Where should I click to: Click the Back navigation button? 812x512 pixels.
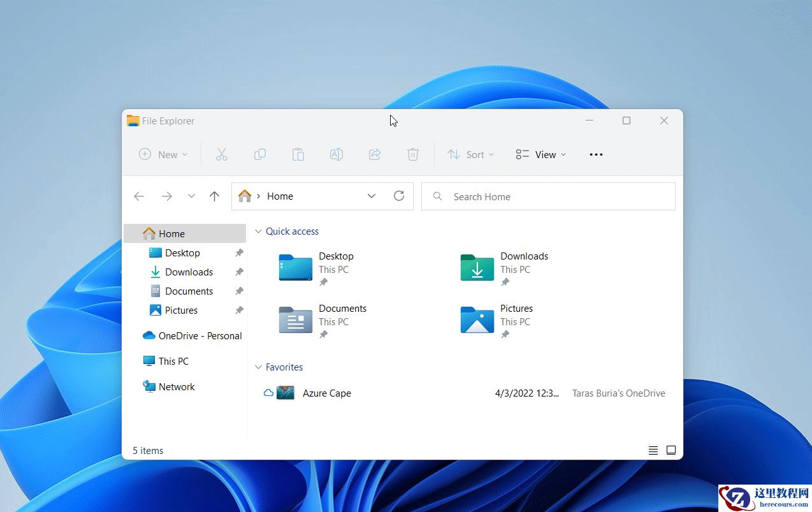coord(139,196)
